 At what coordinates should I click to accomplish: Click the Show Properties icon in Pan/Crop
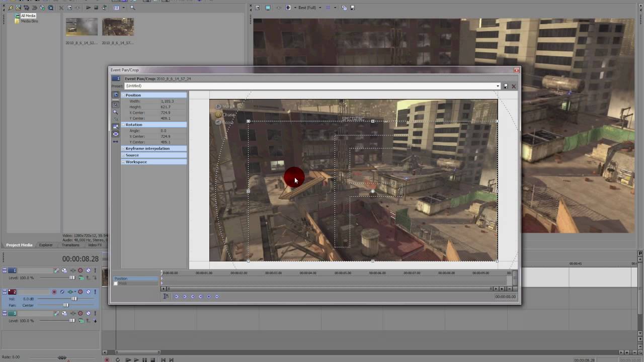coord(115,95)
